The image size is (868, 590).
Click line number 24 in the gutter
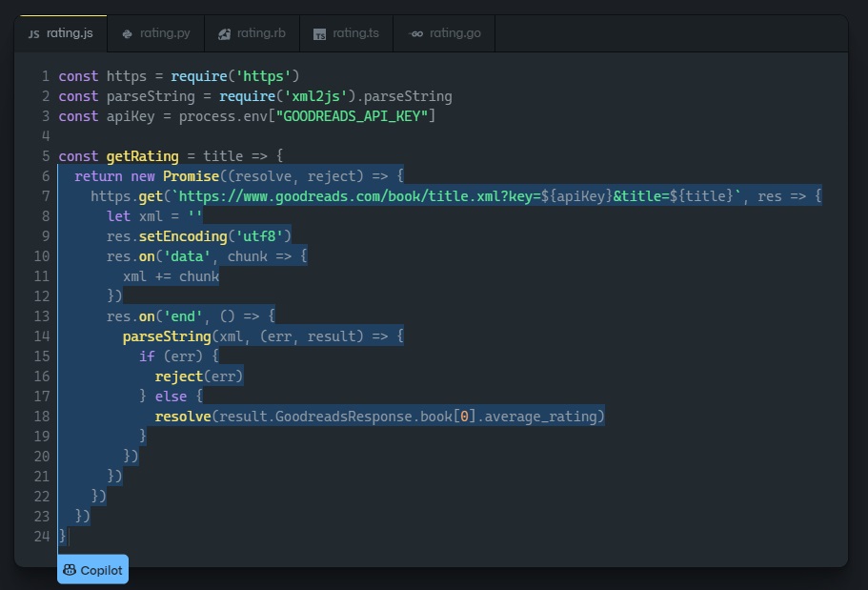coord(42,537)
